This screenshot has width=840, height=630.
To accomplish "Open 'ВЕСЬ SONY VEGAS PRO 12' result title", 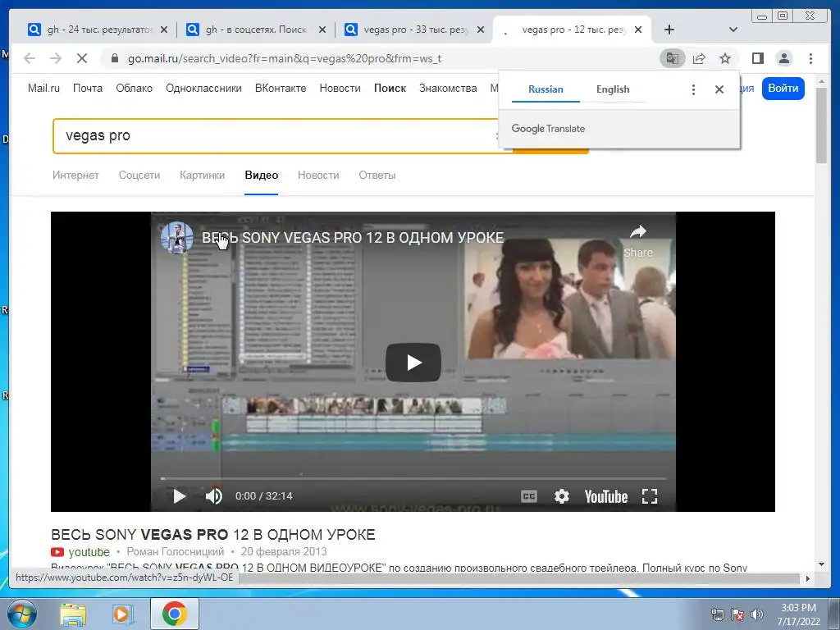I will pos(213,535).
